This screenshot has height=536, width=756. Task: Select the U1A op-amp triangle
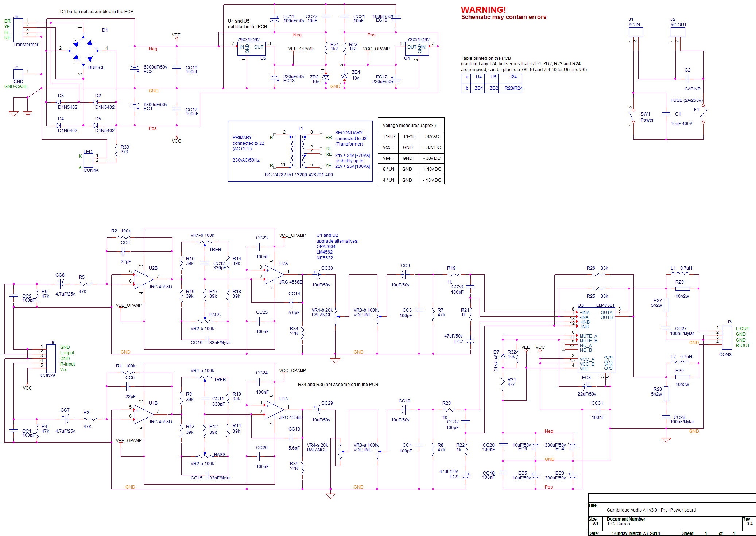point(274,409)
